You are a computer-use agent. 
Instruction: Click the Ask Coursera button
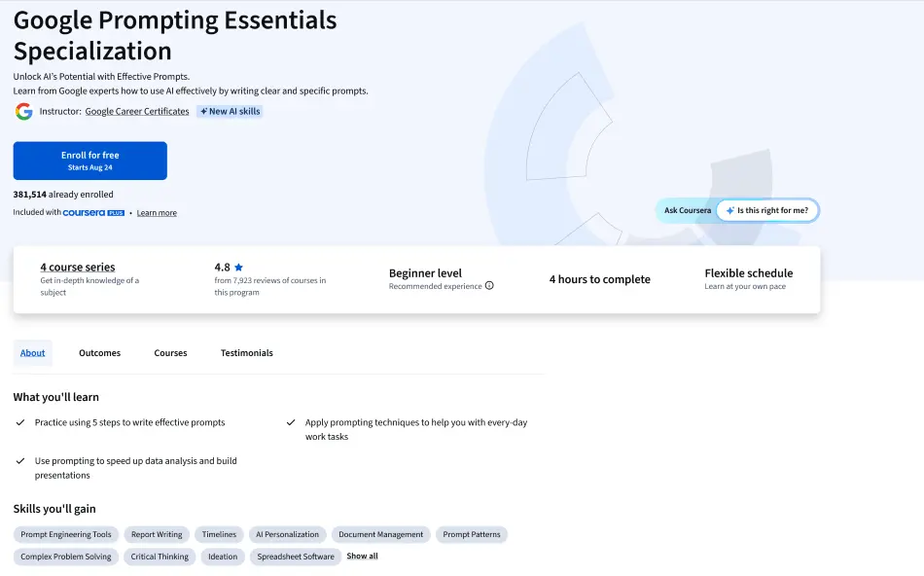point(688,210)
